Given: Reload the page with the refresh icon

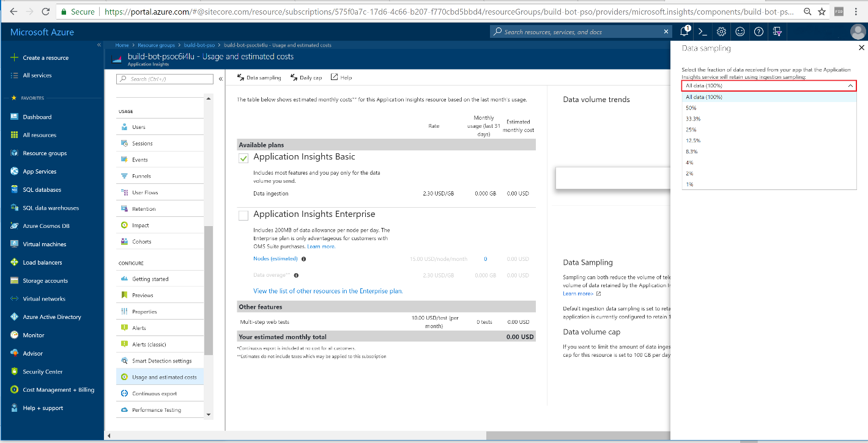Looking at the screenshot, I should coord(46,12).
